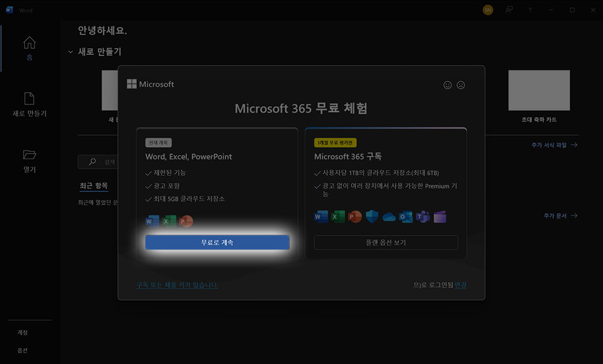This screenshot has width=603, height=364.
Task: Click the Word, Excel, PowerPoint plan title
Action: (x=188, y=157)
